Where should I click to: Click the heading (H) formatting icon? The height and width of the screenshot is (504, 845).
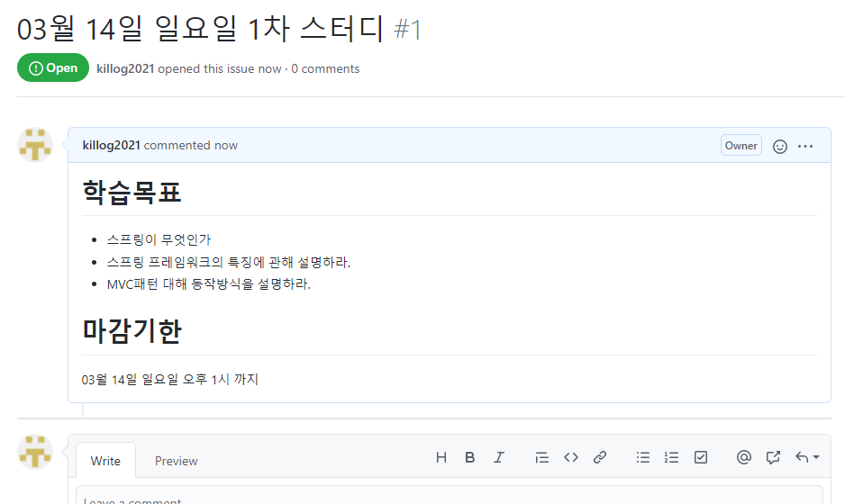click(441, 458)
